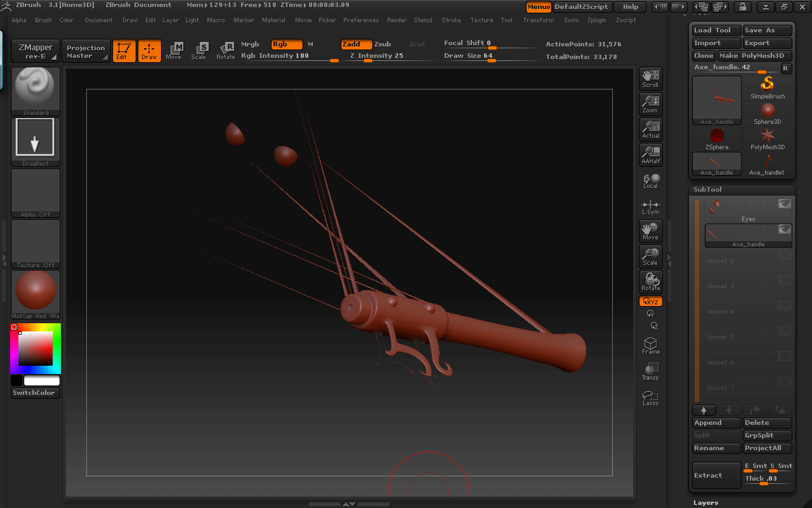This screenshot has width=812, height=508.
Task: Select the Scroll canvas icon
Action: (650, 78)
